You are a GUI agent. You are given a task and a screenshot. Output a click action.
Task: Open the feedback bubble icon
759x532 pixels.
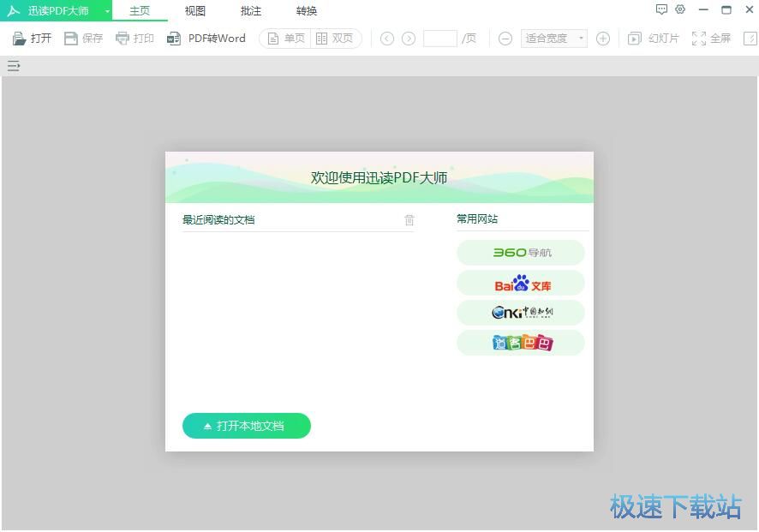point(661,9)
